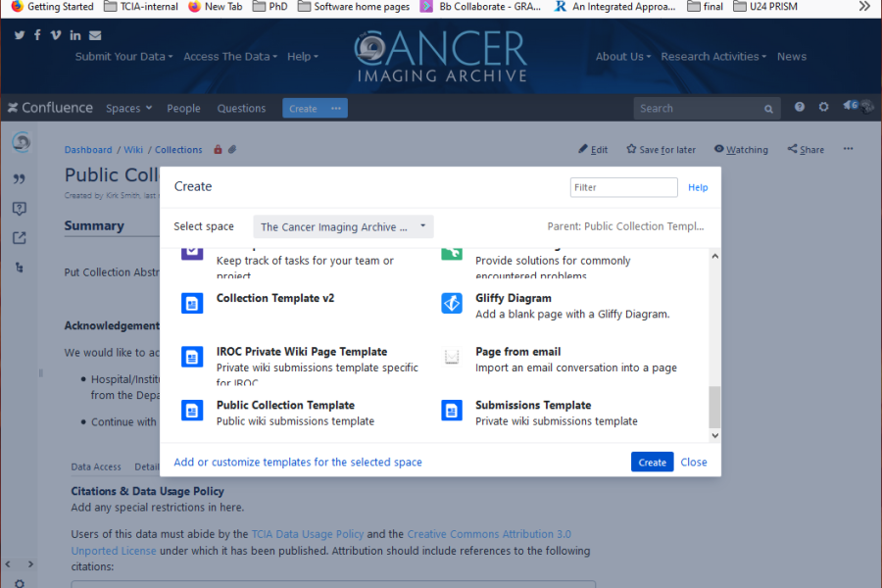Image resolution: width=882 pixels, height=588 pixels.
Task: Open the quote (blog) sidebar icon
Action: click(20, 179)
